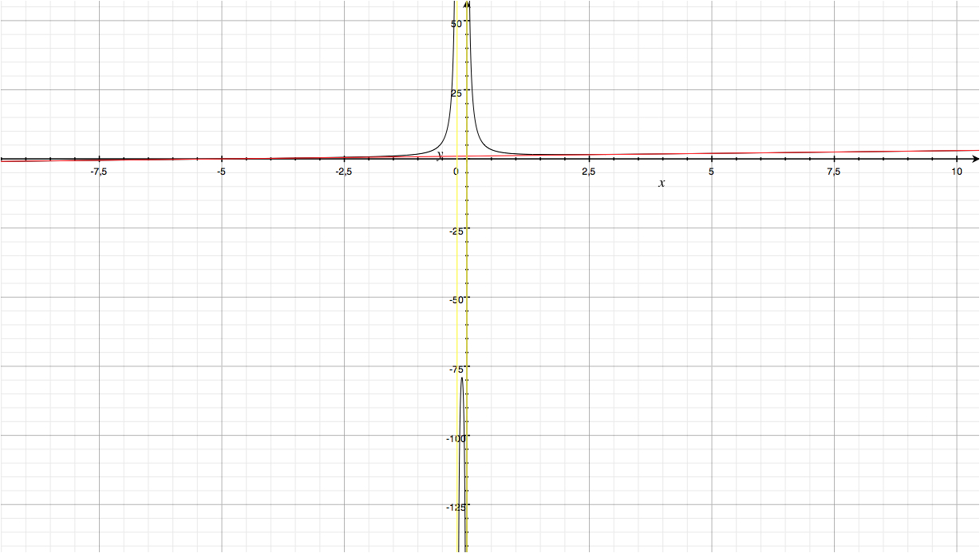Click the positive "50" y-axis tick label
The height and width of the screenshot is (553, 980).
[456, 24]
